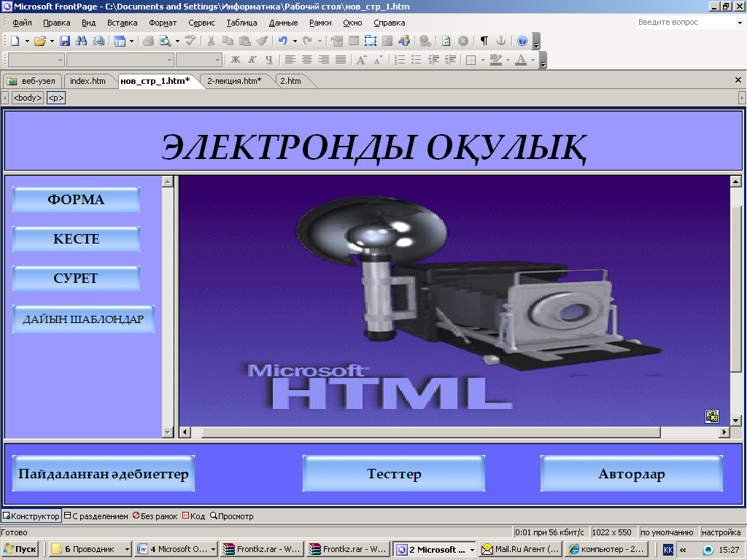Screen dimensions: 747x560
Task: Cut selection with the scissors icon
Action: click(211, 41)
